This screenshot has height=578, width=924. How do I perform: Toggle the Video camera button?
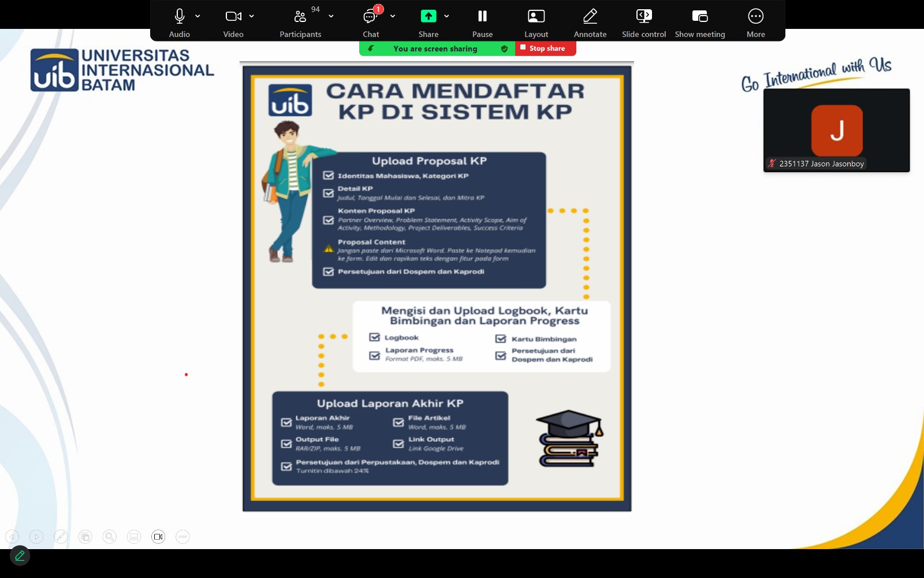click(233, 16)
